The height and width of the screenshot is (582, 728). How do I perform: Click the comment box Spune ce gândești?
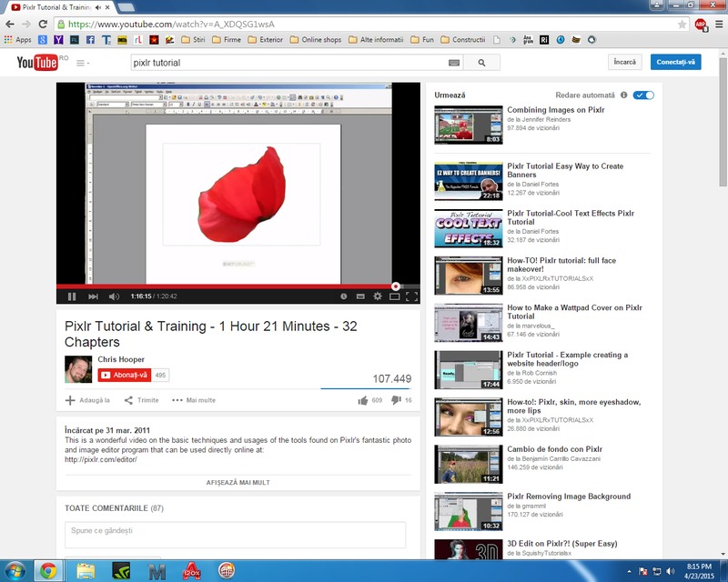[x=236, y=535]
